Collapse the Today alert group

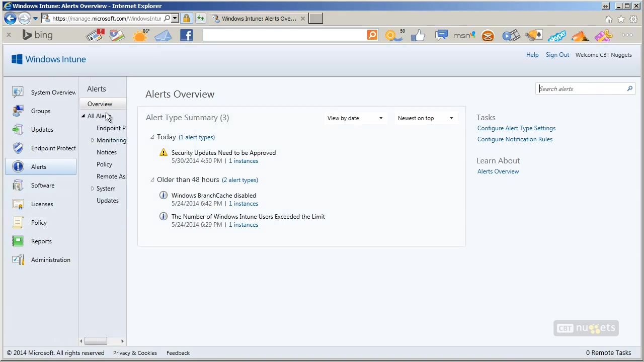point(152,137)
